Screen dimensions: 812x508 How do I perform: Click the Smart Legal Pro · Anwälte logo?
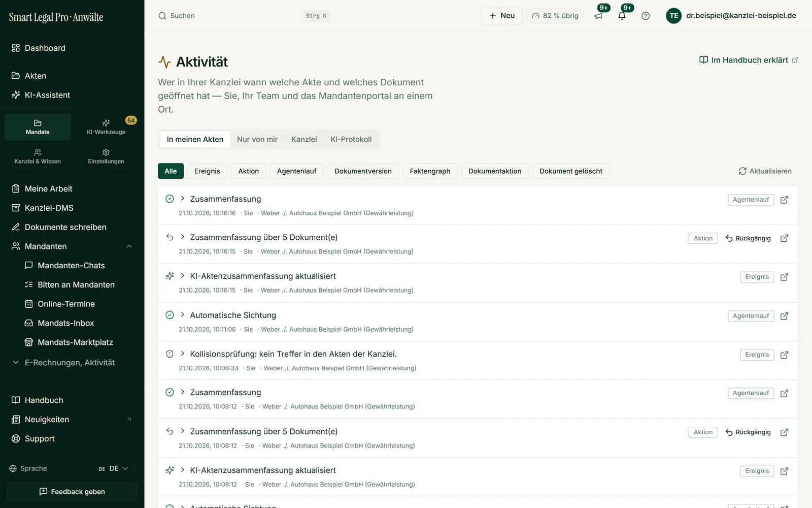coord(56,17)
